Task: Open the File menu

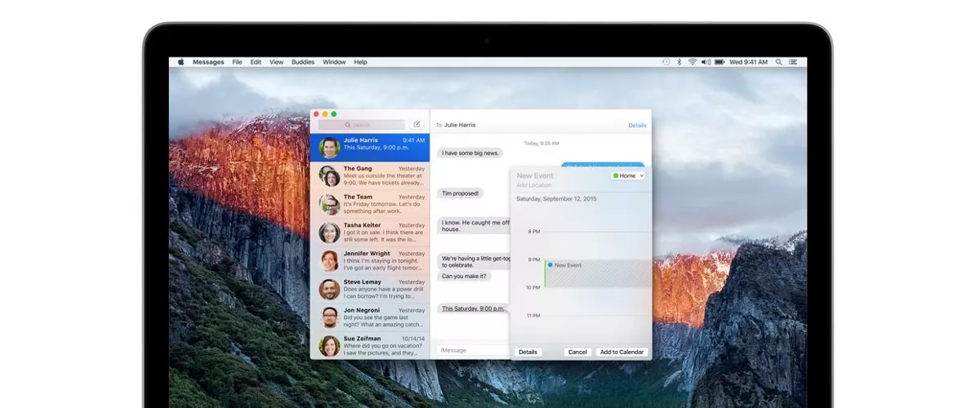Action: pos(237,62)
